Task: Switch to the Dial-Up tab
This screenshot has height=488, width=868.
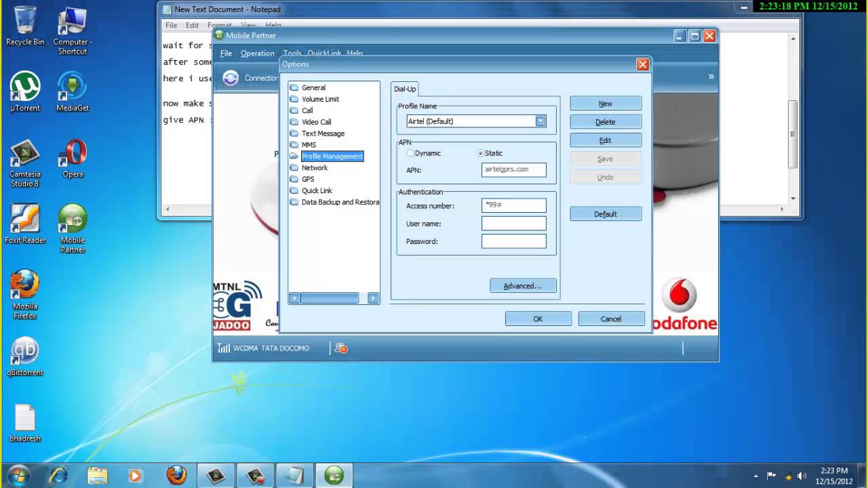Action: coord(405,89)
